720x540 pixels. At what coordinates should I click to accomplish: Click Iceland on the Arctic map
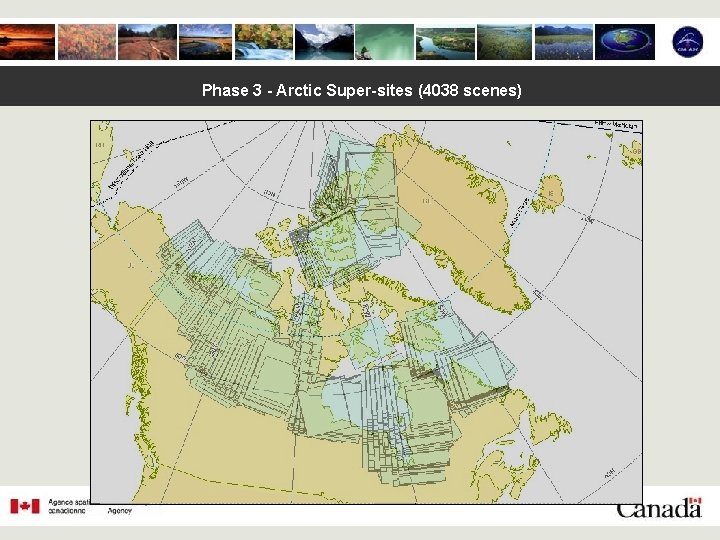(x=547, y=193)
